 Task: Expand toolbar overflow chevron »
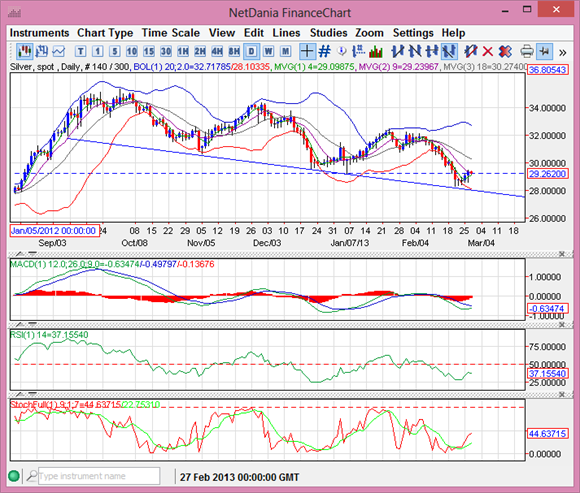pos(563,52)
